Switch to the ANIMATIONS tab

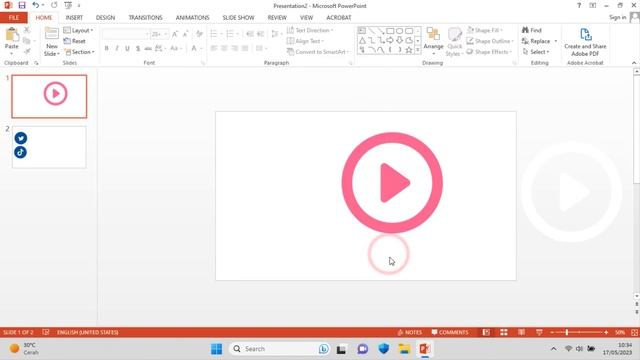pyautogui.click(x=192, y=18)
